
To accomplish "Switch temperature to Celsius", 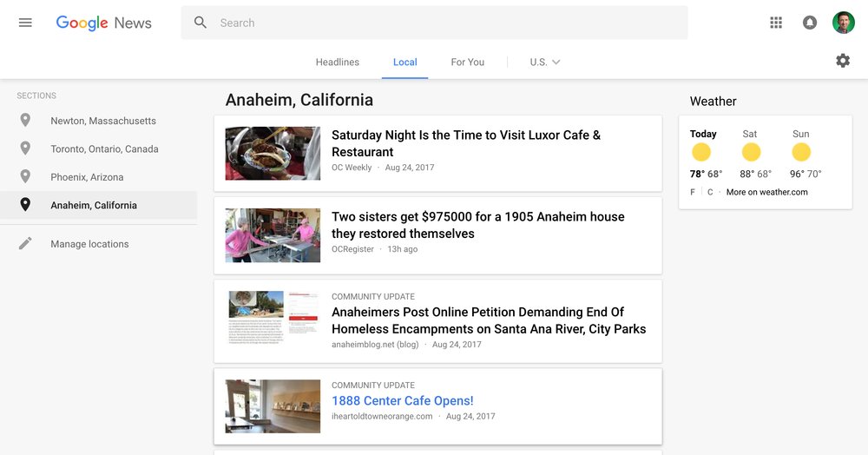I will tap(710, 192).
